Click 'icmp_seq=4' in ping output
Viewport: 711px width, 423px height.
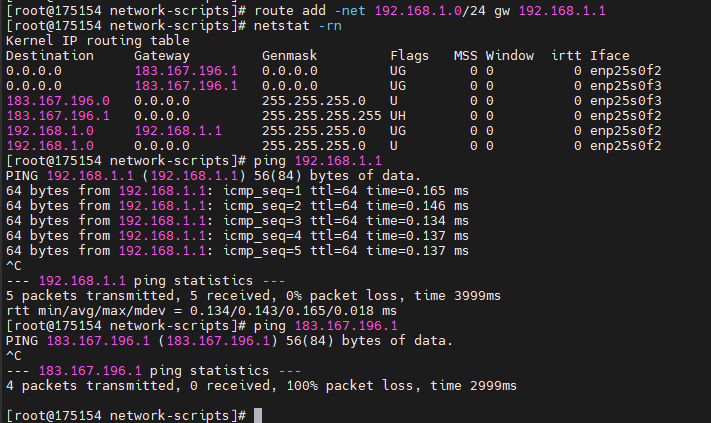(x=262, y=235)
